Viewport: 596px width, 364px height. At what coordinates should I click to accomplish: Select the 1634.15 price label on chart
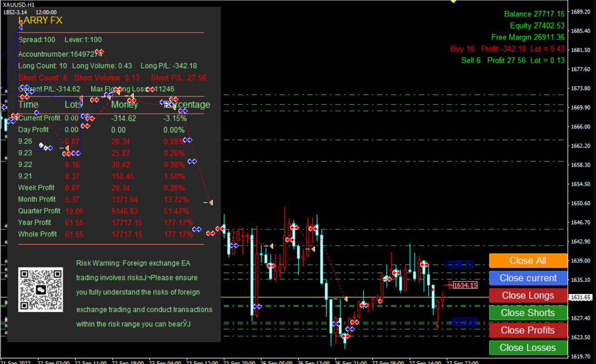coord(465,285)
